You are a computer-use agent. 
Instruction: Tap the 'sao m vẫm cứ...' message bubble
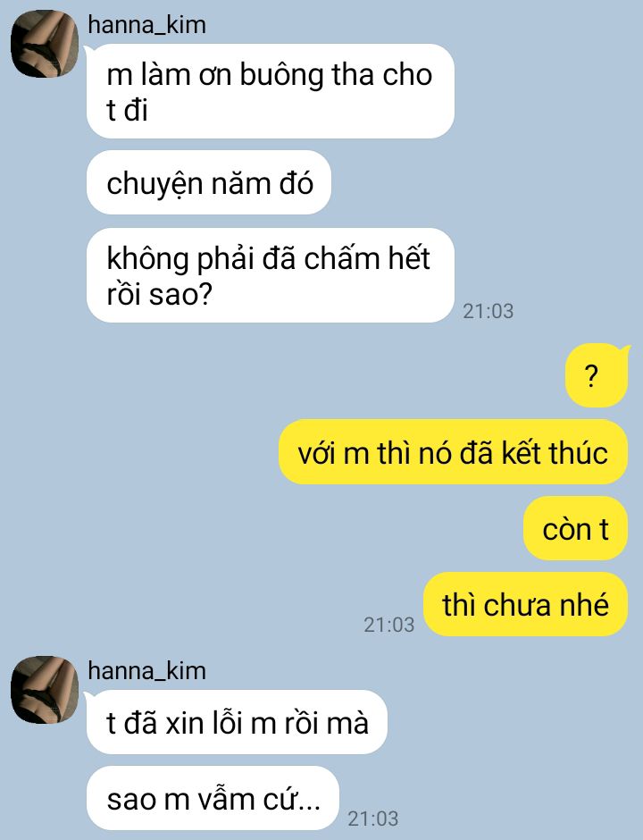tap(213, 798)
